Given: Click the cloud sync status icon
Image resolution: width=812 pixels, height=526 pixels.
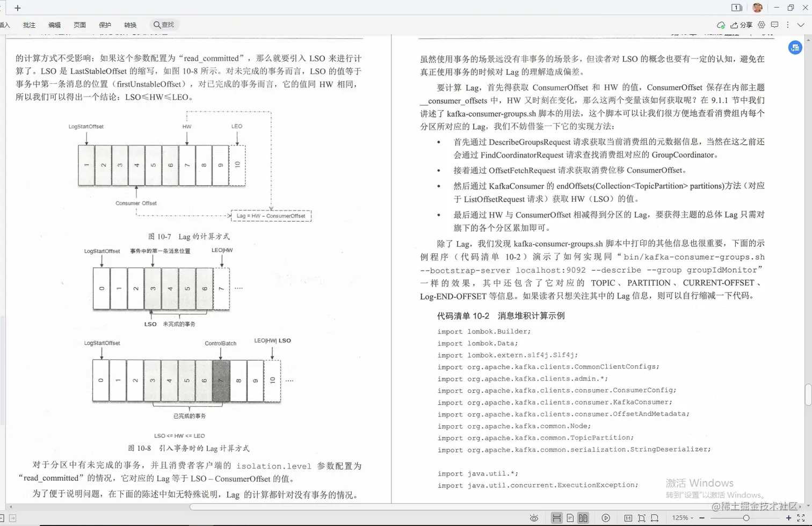Looking at the screenshot, I should click(721, 25).
